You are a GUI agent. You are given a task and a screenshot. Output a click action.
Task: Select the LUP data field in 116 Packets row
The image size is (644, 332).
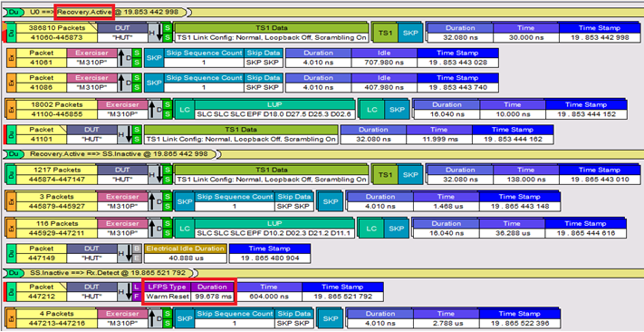pos(274,233)
